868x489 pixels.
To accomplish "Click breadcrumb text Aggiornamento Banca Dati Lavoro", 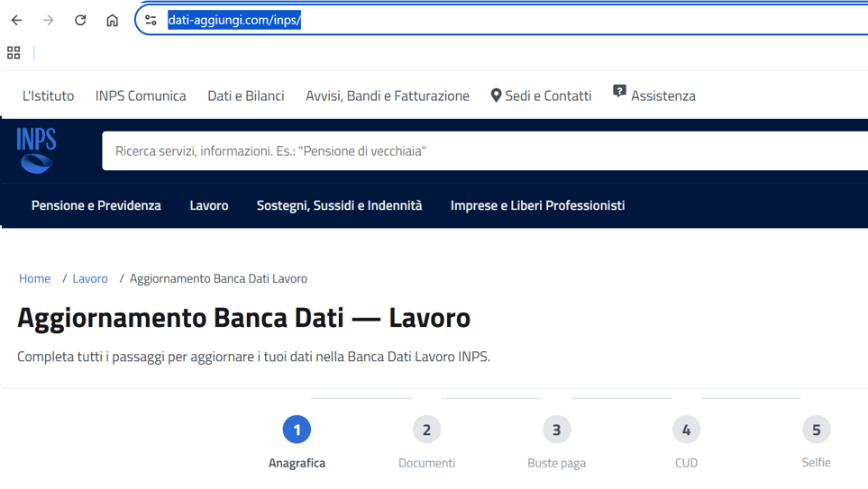I will 218,278.
